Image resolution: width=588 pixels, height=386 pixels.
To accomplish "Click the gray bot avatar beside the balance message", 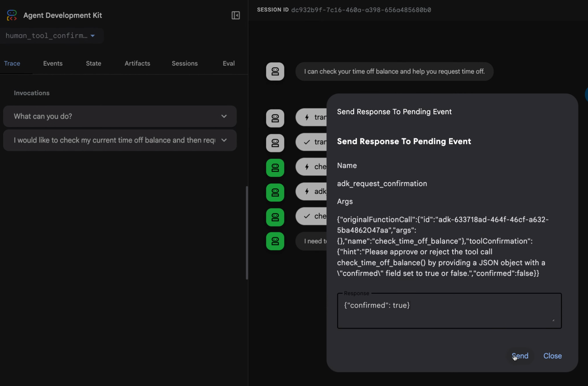I will [275, 71].
